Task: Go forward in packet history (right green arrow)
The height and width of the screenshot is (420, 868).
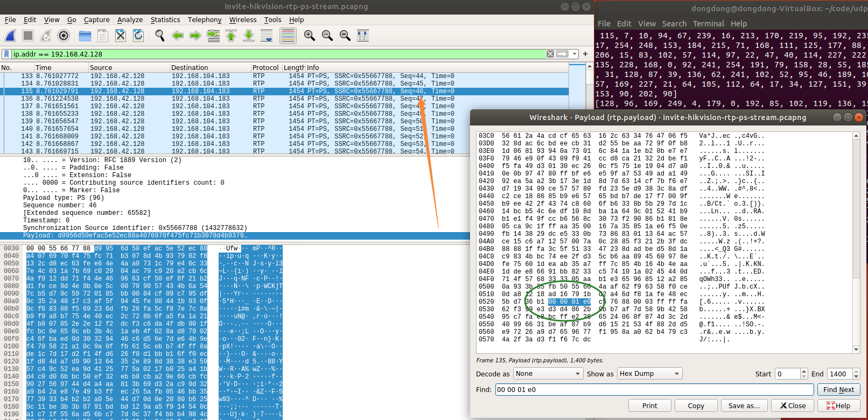Action: (195, 36)
